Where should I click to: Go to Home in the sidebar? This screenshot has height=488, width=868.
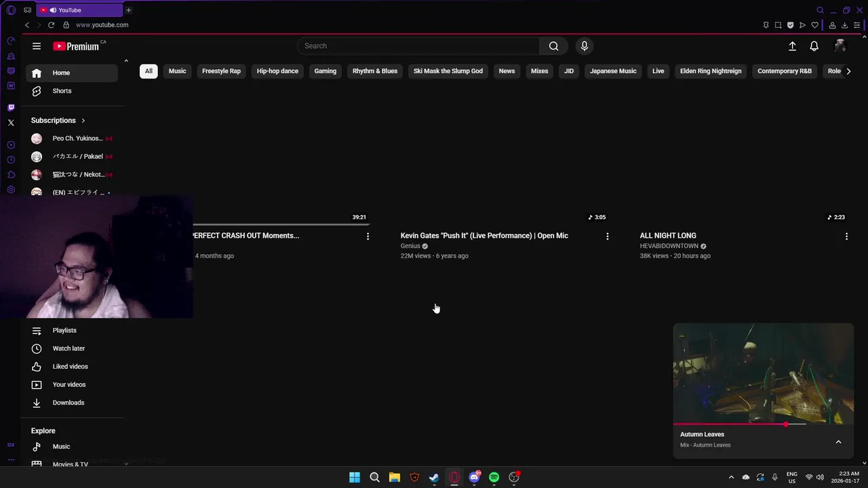72,73
